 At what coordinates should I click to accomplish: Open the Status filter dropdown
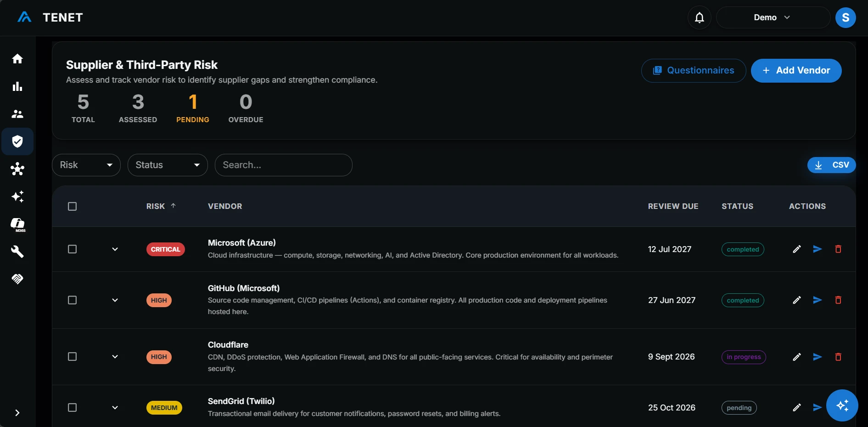(x=168, y=165)
